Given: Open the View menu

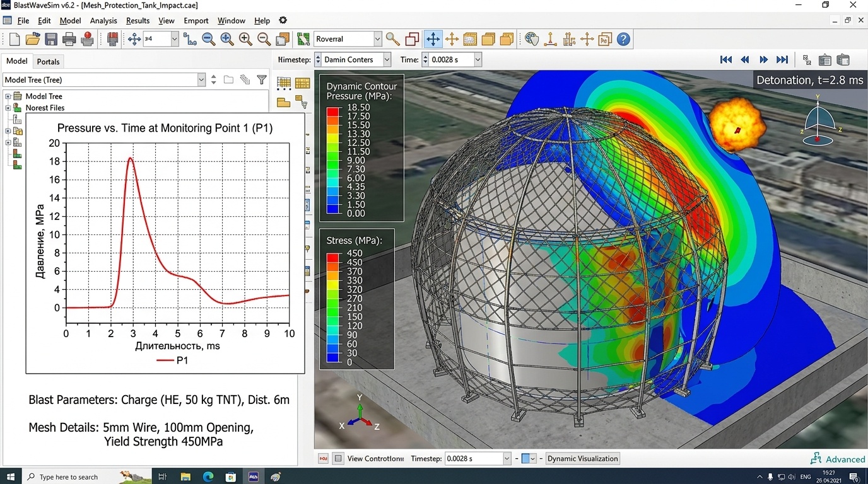Looking at the screenshot, I should pos(167,21).
